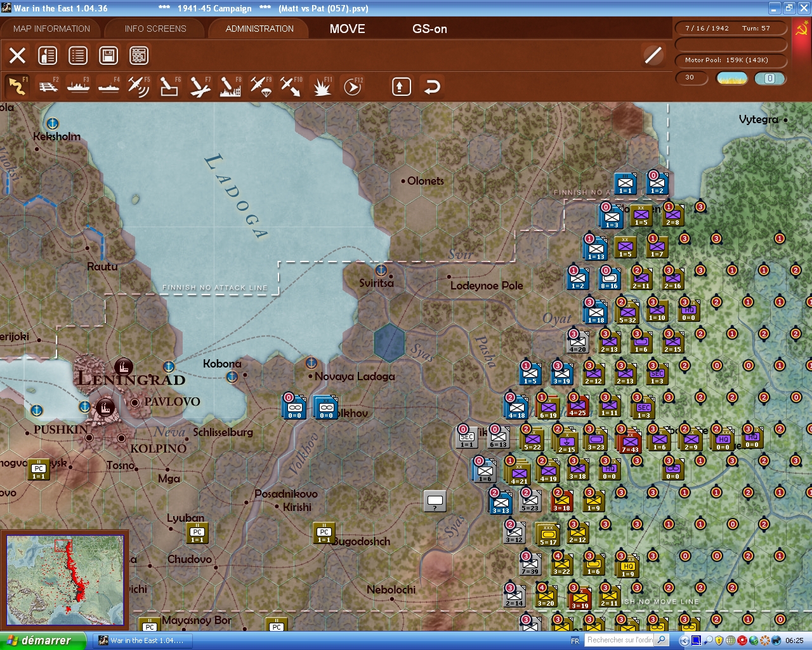Click the F11 explosion mode icon
This screenshot has height=650, width=812.
(x=322, y=86)
